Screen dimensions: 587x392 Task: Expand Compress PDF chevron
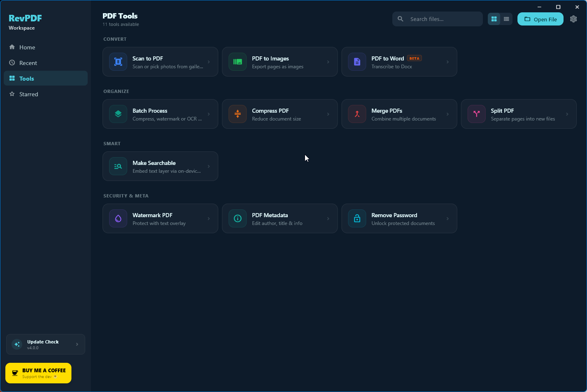coord(328,114)
